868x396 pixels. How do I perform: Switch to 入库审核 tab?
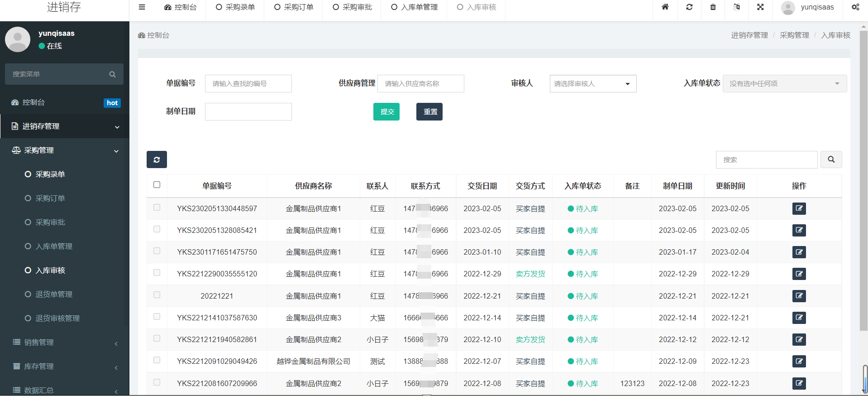[476, 7]
